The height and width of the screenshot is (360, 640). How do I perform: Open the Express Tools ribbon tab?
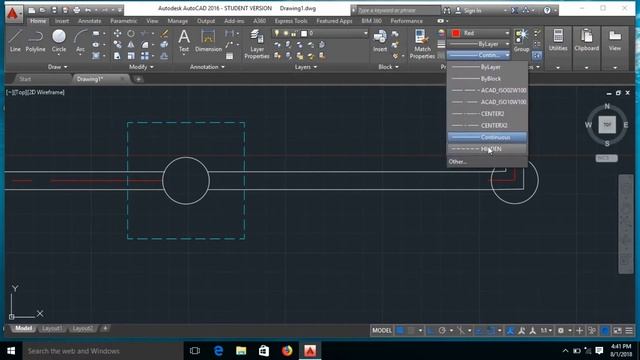(291, 21)
